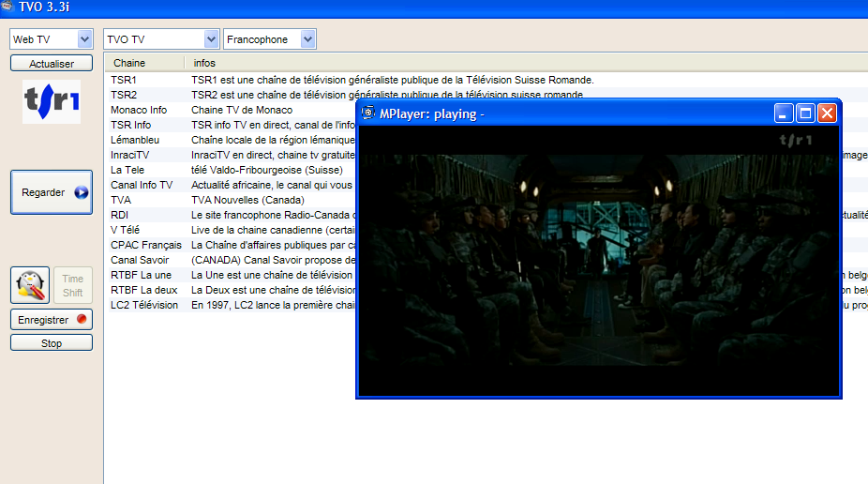
Task: Click the 'TVA Nouvelles (Canada)' info text
Action: coord(248,200)
